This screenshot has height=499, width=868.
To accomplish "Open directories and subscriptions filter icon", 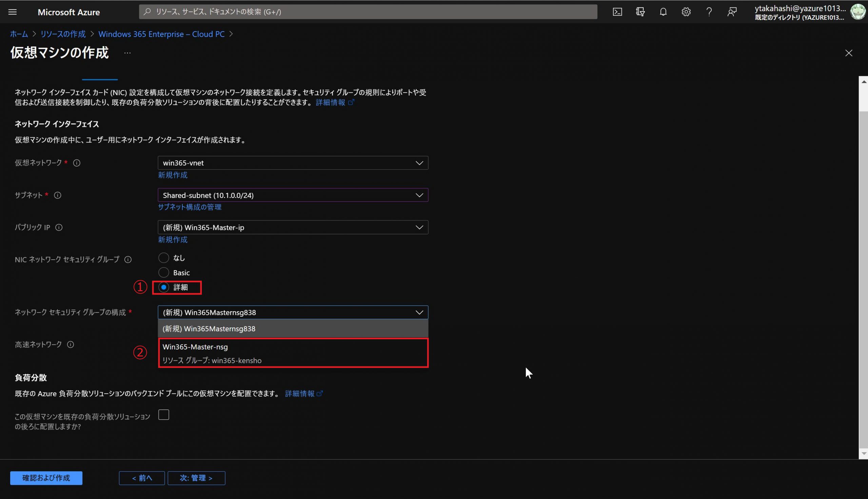I will 640,12.
